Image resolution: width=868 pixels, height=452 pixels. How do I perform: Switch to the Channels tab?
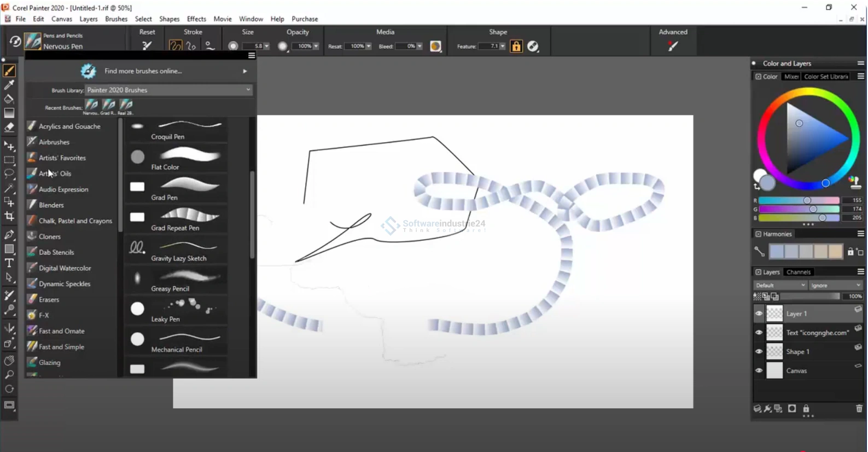(798, 272)
